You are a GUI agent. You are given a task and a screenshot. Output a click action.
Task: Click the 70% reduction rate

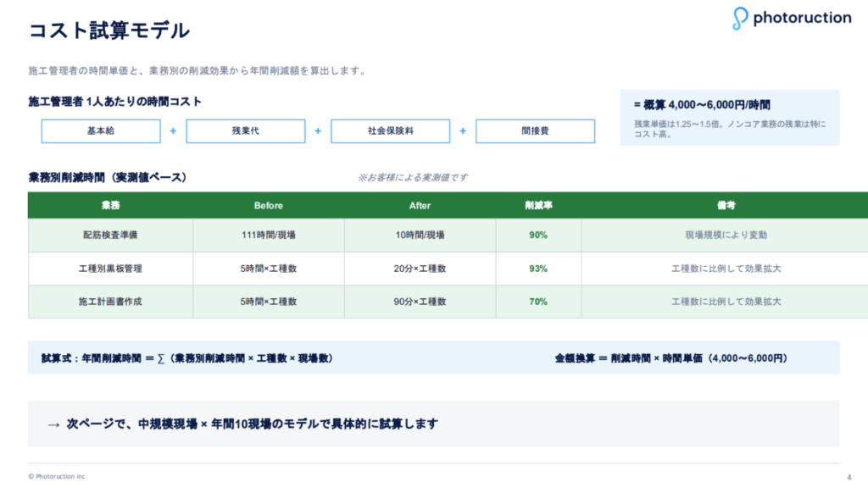click(538, 302)
